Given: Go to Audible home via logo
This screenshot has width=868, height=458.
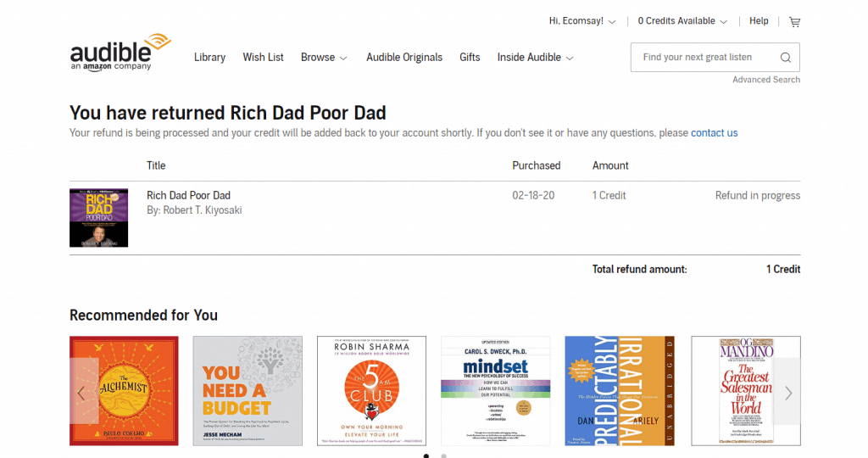Looking at the screenshot, I should pyautogui.click(x=120, y=53).
